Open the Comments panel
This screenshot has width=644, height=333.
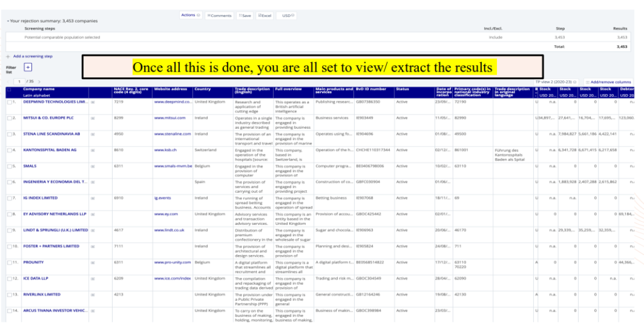[x=219, y=16]
